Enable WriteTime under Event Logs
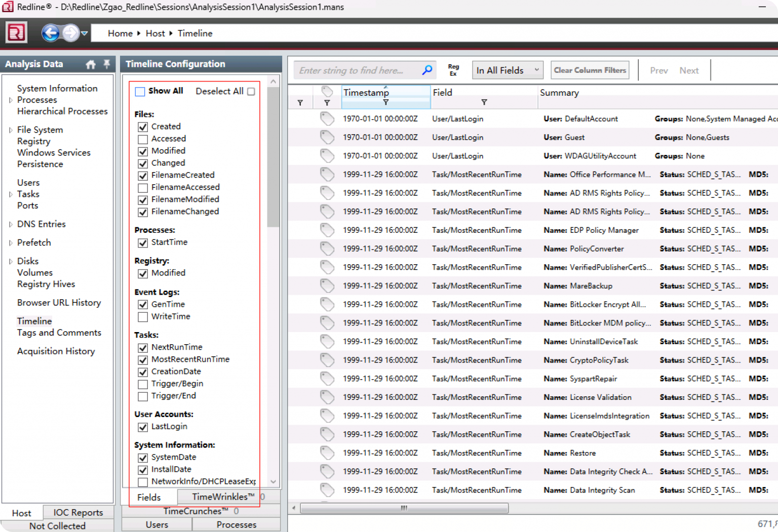The height and width of the screenshot is (532, 778). tap(142, 317)
